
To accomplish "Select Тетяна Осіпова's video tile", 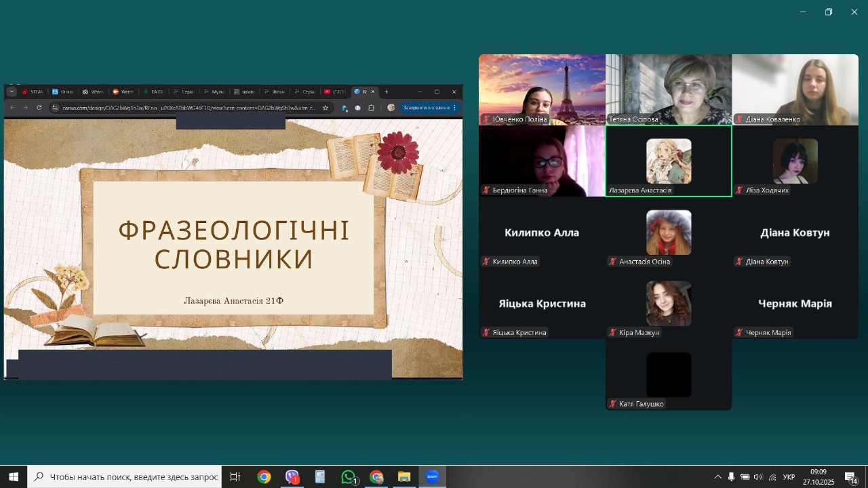I will pyautogui.click(x=668, y=89).
